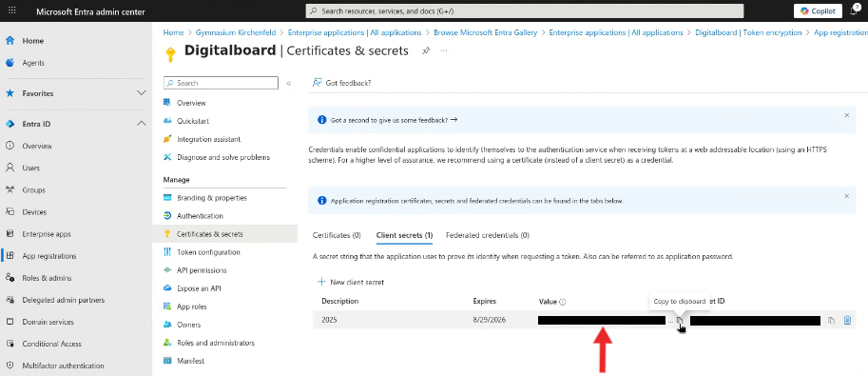Image resolution: width=868 pixels, height=376 pixels.
Task: Open Quickstart in the Digitalboard menu
Action: tap(193, 121)
